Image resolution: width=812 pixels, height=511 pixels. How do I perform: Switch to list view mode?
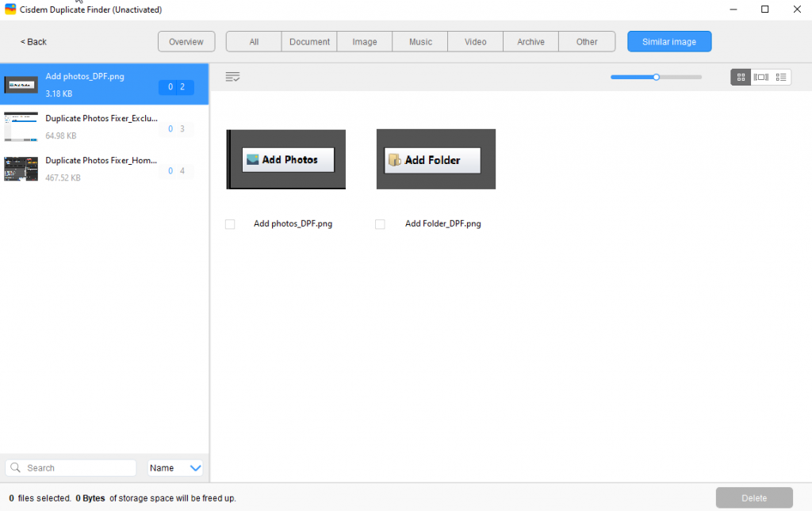(x=781, y=77)
